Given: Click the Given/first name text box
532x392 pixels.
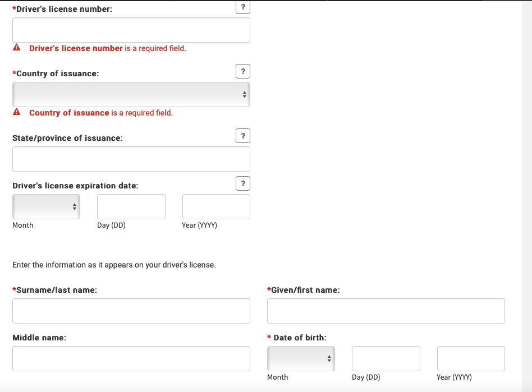Looking at the screenshot, I should (x=386, y=311).
